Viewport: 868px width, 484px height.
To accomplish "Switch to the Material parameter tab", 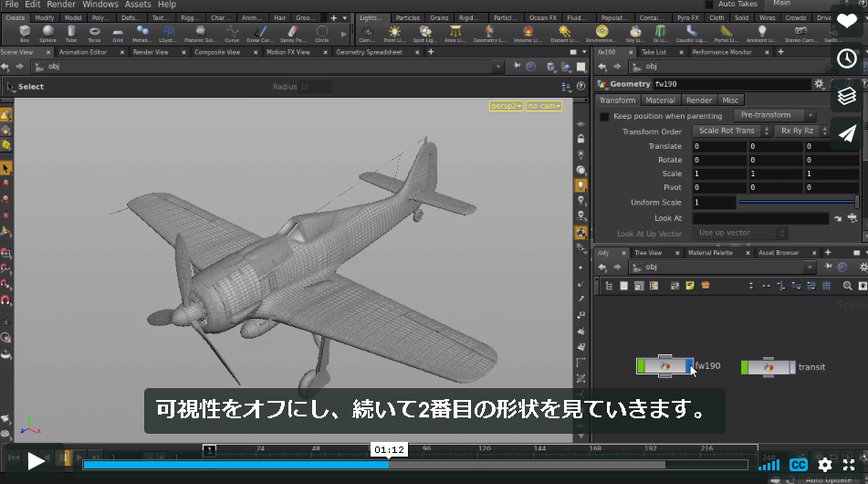I will pyautogui.click(x=660, y=100).
